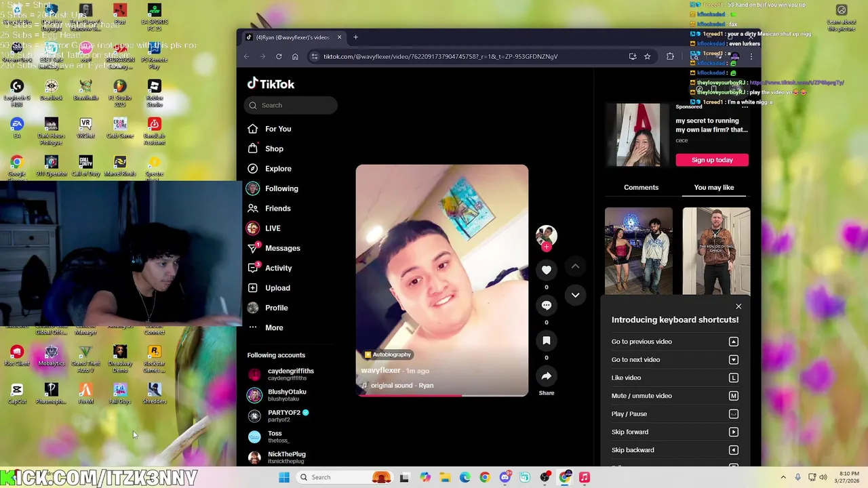Close the keyboard shortcuts popup
The image size is (868, 488).
(x=738, y=306)
